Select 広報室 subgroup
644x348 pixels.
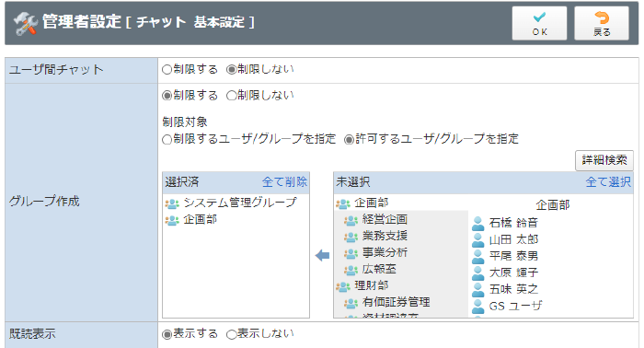click(379, 269)
